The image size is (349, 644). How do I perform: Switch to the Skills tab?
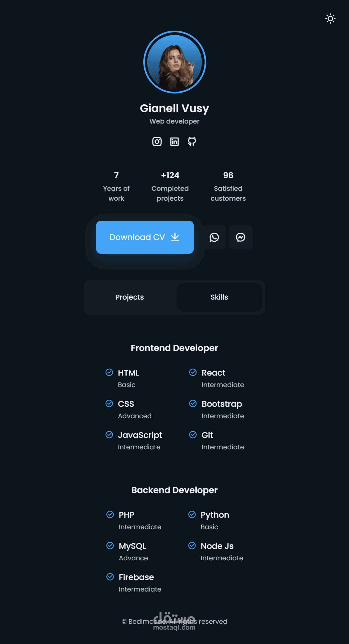219,297
